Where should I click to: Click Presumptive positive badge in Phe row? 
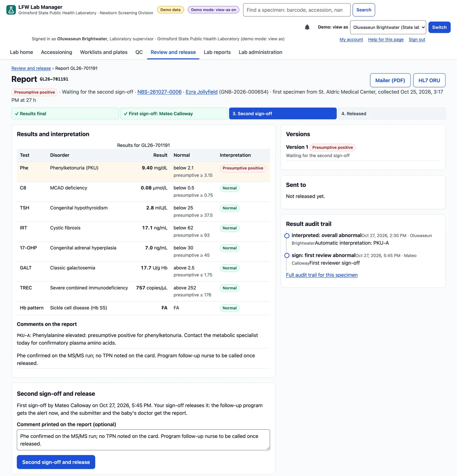tap(243, 168)
